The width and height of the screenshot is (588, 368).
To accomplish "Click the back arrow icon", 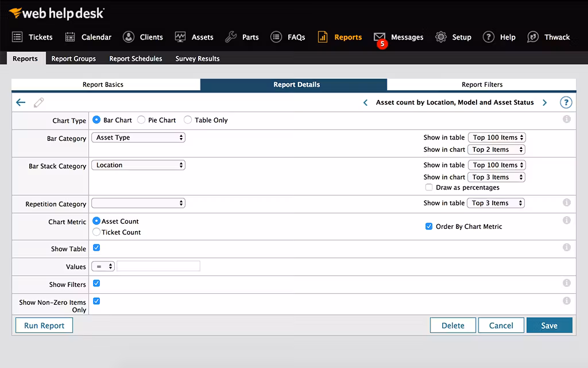I will [x=21, y=102].
